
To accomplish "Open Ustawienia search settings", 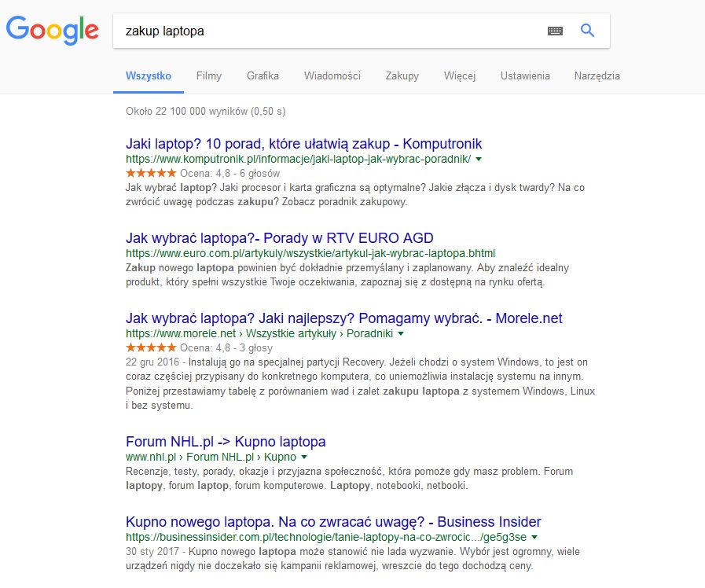I will [525, 75].
